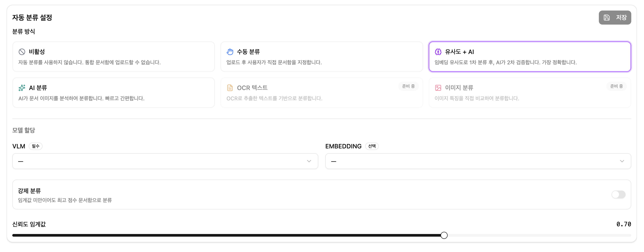
Task: Click the save disk icon in the 저장 button
Action: (607, 18)
